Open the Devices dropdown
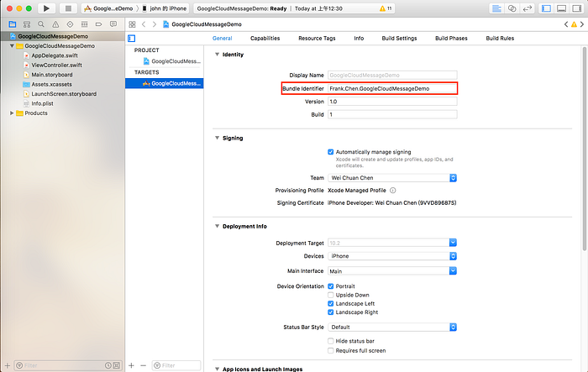 [x=392, y=256]
